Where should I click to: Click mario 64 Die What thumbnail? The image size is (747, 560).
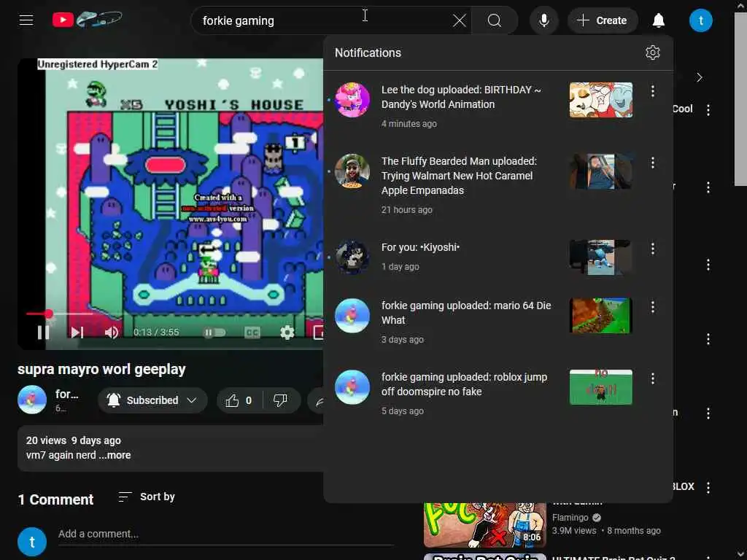(x=601, y=316)
